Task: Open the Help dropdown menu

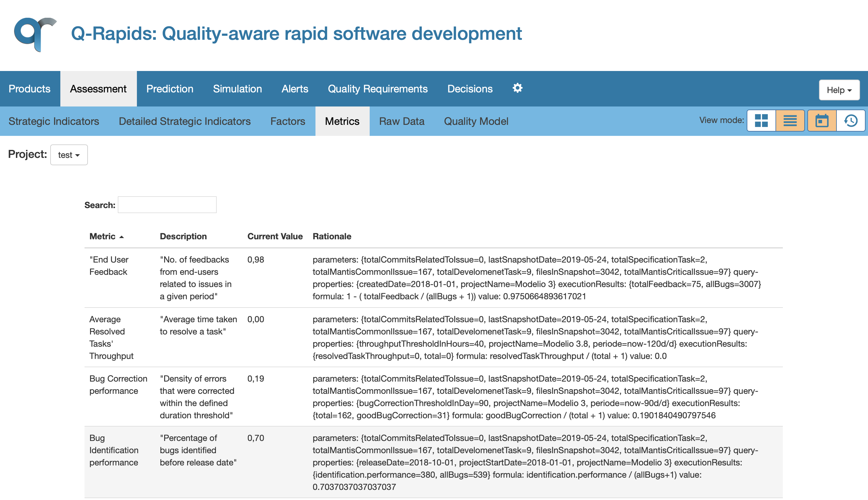Action: pyautogui.click(x=839, y=90)
